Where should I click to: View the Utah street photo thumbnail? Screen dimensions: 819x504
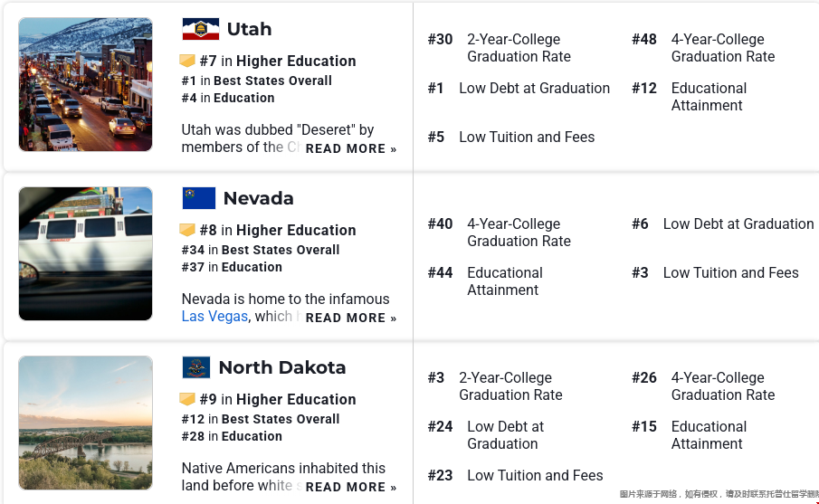(85, 84)
